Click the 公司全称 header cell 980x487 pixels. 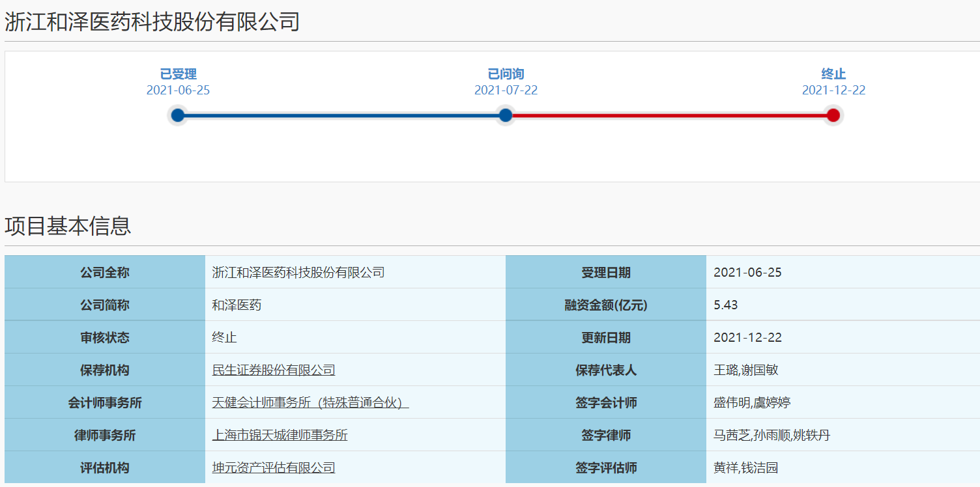tap(105, 272)
